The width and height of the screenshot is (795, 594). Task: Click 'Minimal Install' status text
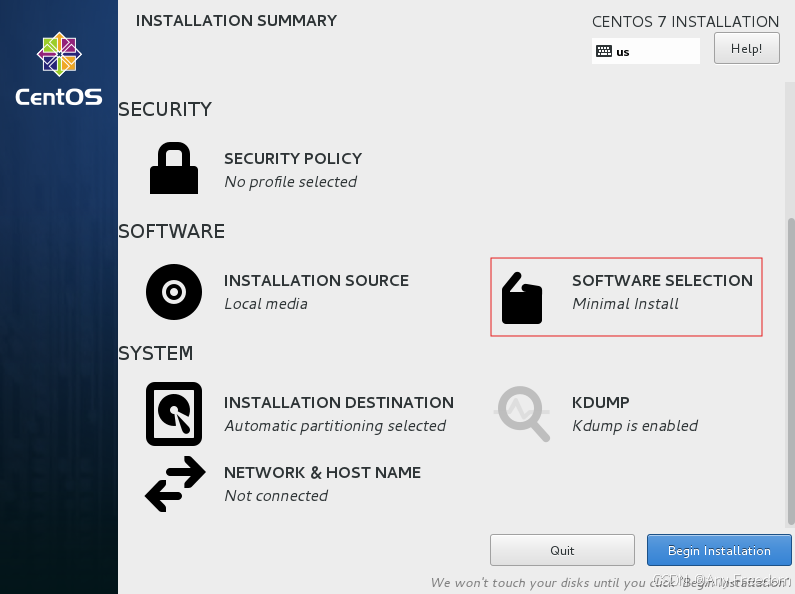(x=625, y=304)
